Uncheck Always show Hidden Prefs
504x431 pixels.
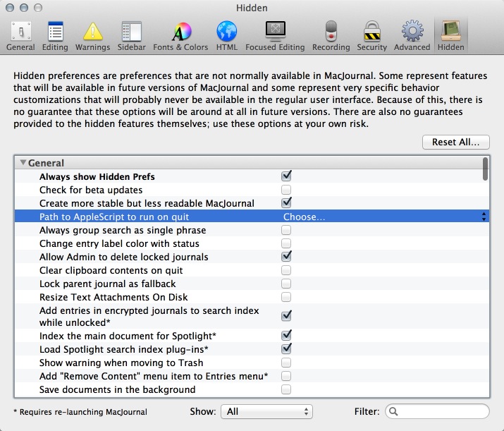coord(286,176)
